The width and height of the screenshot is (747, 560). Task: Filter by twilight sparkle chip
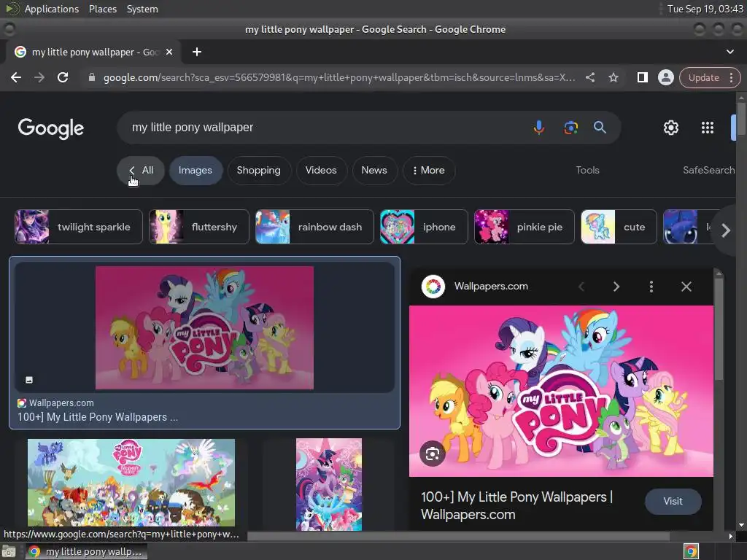(x=79, y=227)
